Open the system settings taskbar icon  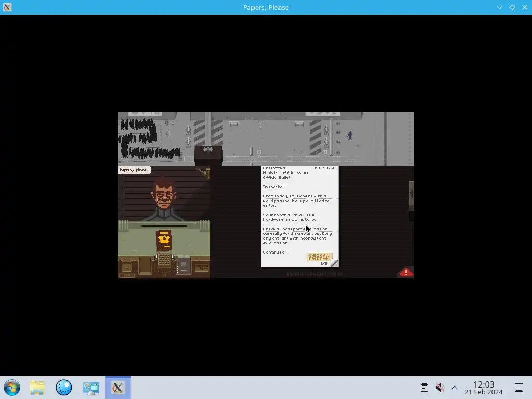pos(90,388)
